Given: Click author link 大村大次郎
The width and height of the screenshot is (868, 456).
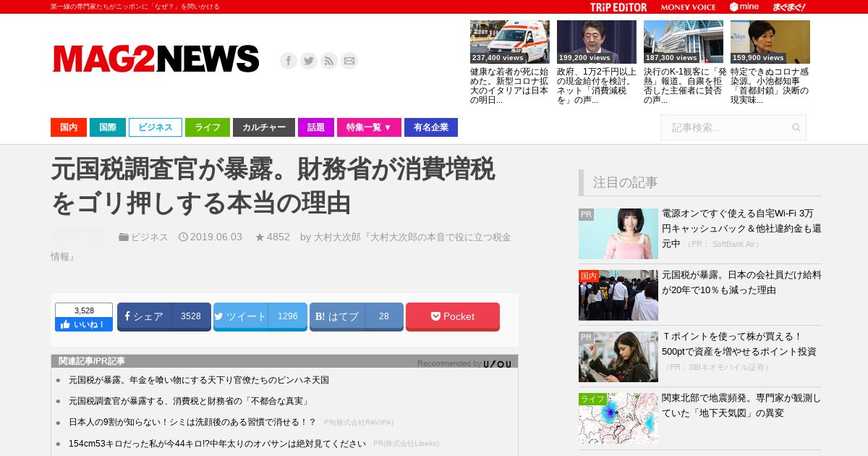Looking at the screenshot, I should pos(337,237).
